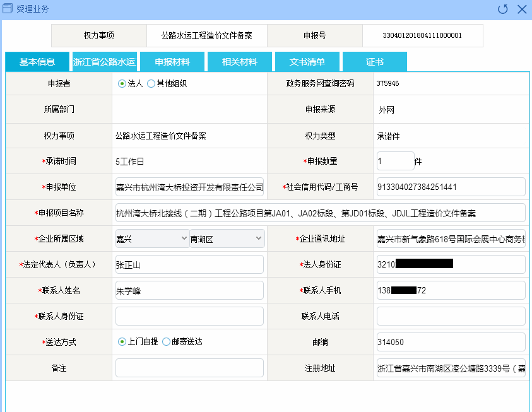Click the window icon beside 受理业务 title
532x412 pixels.
(8, 9)
